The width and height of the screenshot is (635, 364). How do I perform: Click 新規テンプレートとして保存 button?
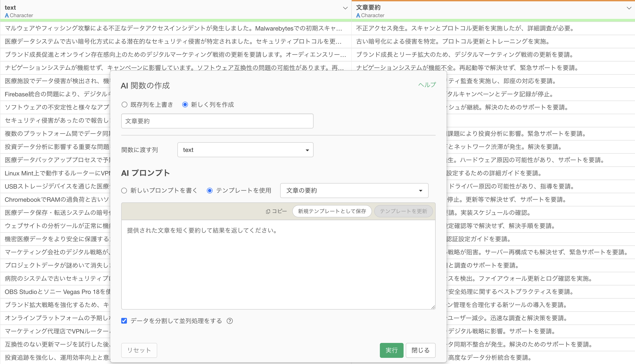(x=332, y=211)
